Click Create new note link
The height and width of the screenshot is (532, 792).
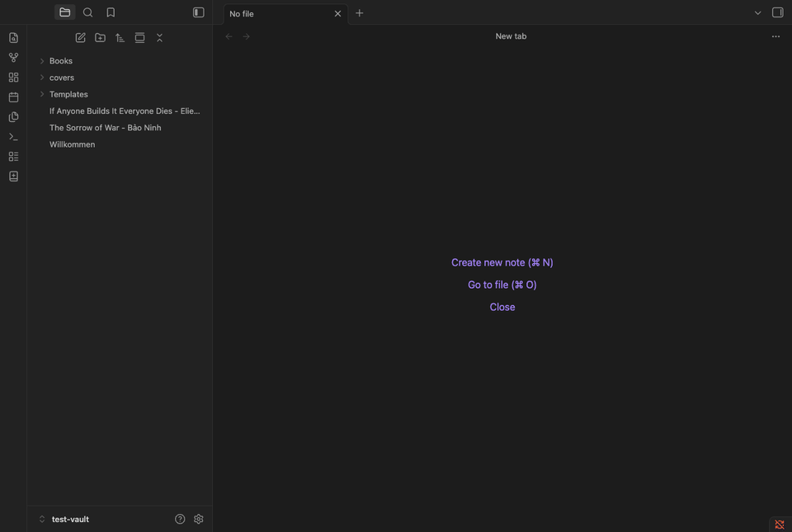pyautogui.click(x=502, y=262)
